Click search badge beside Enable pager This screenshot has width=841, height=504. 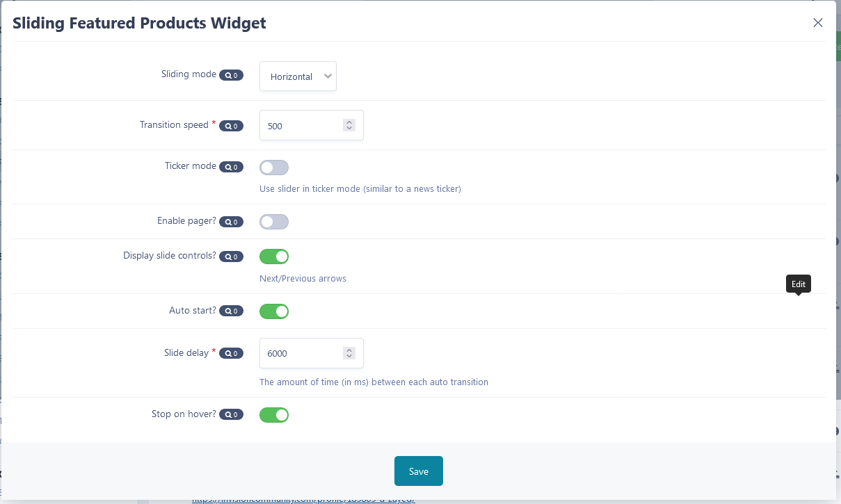tap(231, 222)
